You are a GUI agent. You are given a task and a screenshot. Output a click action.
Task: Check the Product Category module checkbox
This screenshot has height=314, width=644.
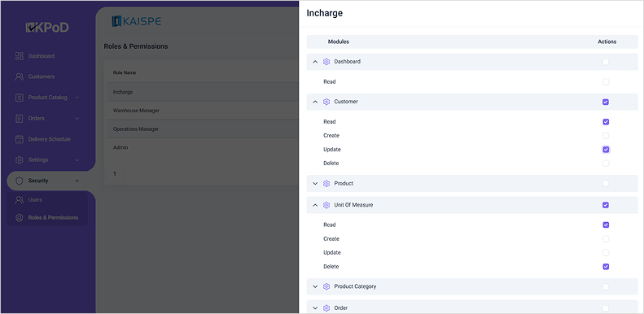(606, 287)
